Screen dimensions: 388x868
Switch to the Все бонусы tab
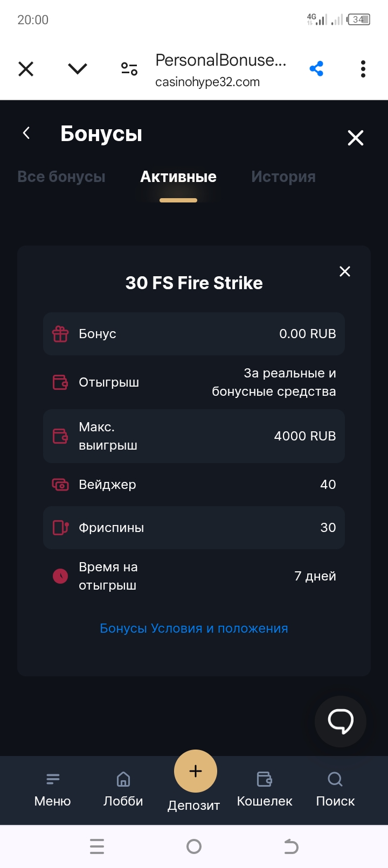click(x=61, y=177)
